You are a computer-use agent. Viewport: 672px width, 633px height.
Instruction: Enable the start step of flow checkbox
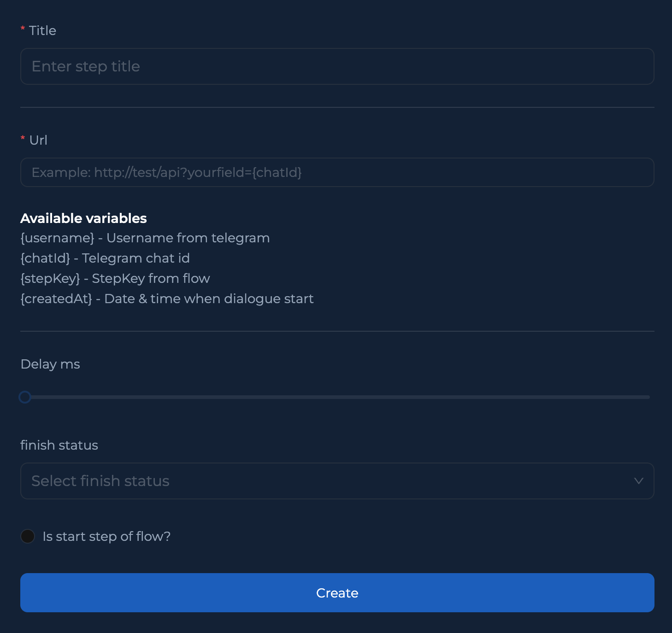coord(28,536)
